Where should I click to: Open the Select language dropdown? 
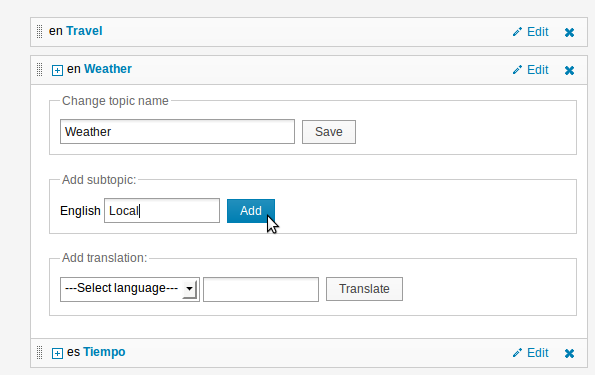tap(130, 289)
